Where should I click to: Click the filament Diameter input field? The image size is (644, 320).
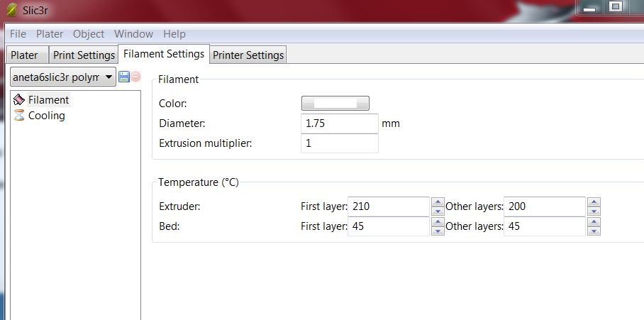340,123
